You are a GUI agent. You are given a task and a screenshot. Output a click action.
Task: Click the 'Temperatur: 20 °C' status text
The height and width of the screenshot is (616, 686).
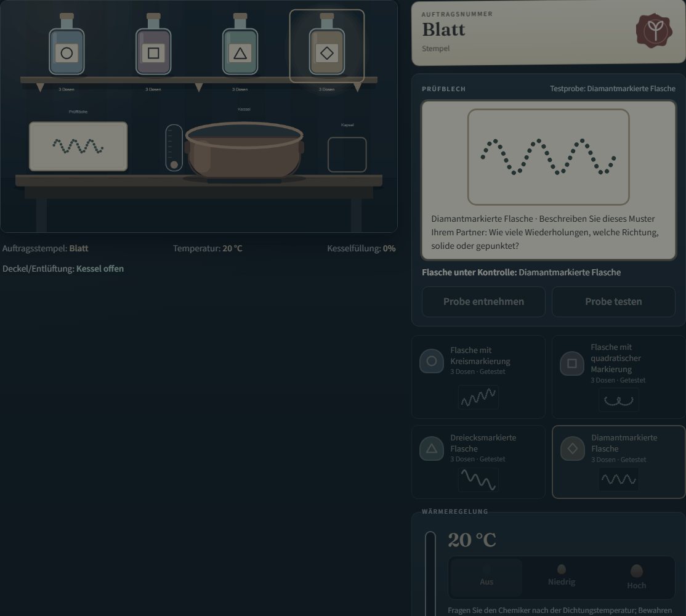[x=208, y=248]
